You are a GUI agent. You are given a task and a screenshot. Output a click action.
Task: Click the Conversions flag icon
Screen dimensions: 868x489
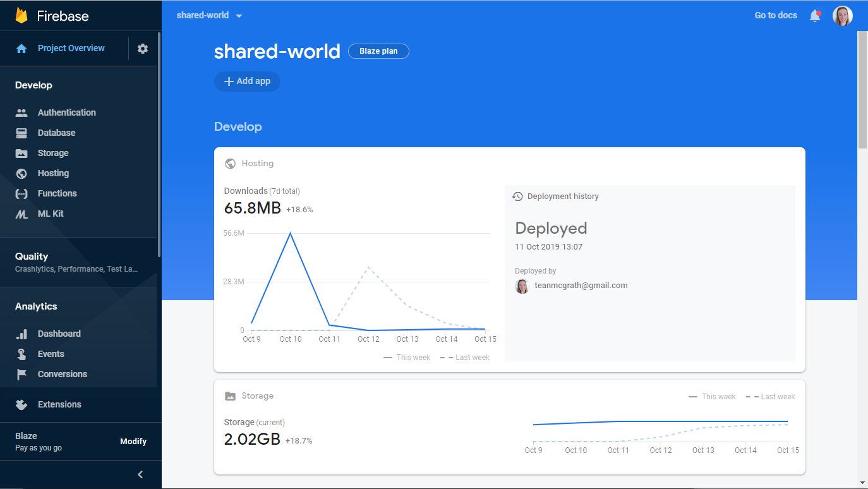point(21,374)
